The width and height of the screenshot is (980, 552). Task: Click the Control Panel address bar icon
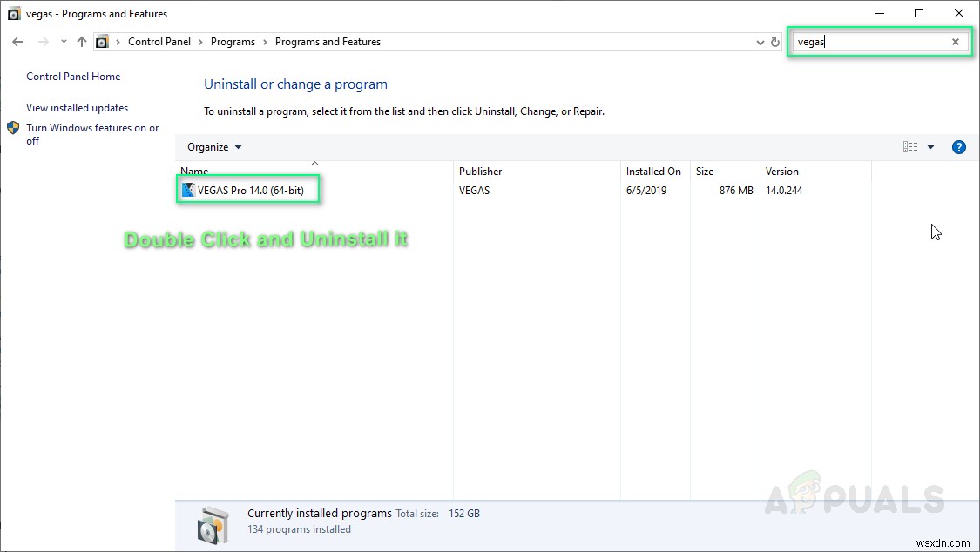[x=102, y=42]
